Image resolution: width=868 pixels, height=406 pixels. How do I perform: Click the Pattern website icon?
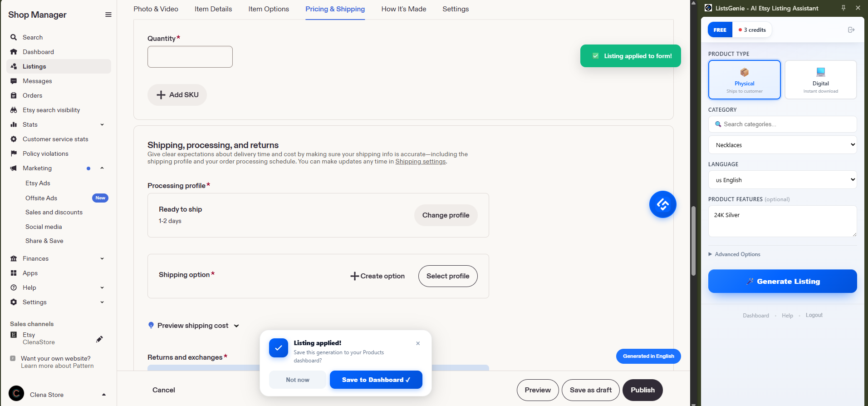coord(13,358)
